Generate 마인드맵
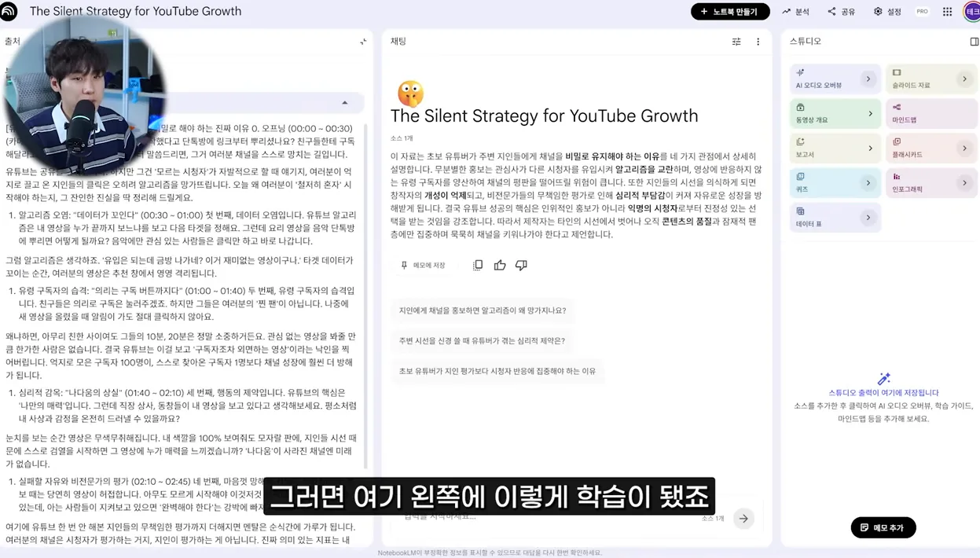This screenshot has height=558, width=980. 931,113
